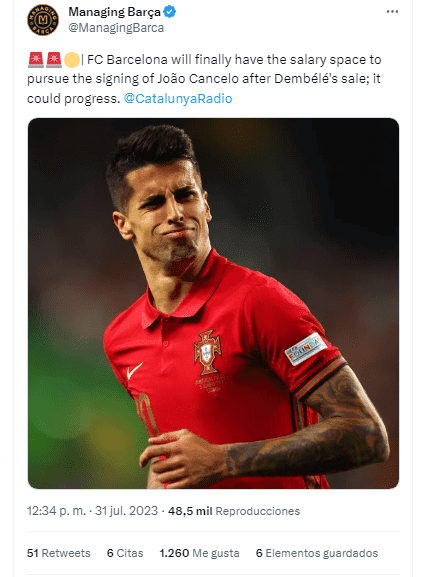The width and height of the screenshot is (430, 577).
Task: Click the Managing Barça display name
Action: click(114, 12)
